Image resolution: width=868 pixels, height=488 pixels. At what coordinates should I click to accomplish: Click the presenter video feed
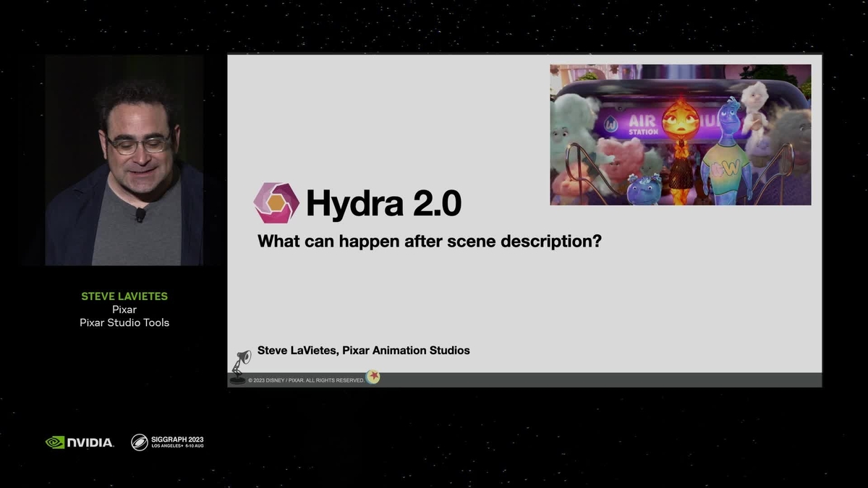pos(124,160)
